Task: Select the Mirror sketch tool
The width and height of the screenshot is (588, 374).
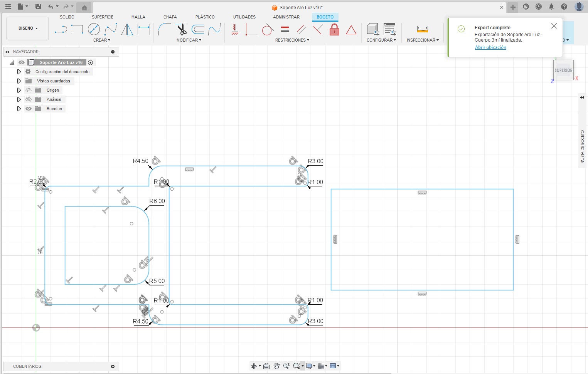Action: 127,29
